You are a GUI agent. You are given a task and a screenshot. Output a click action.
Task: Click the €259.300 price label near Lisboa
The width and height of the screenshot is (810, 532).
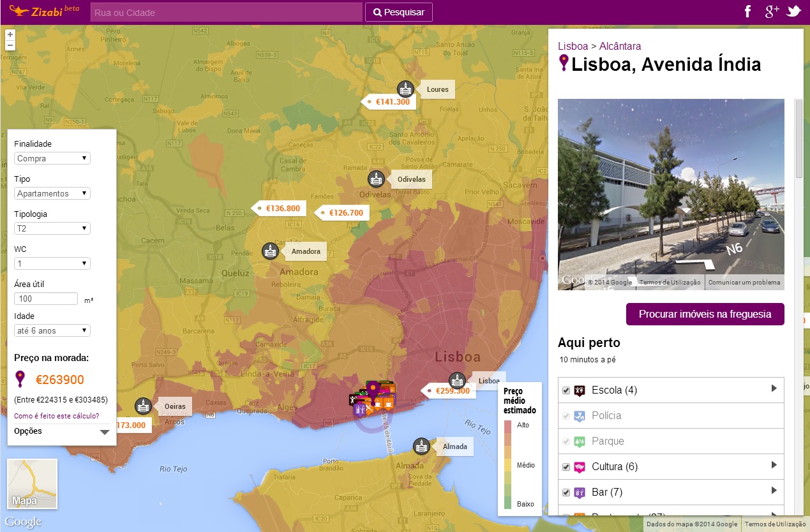coord(449,390)
